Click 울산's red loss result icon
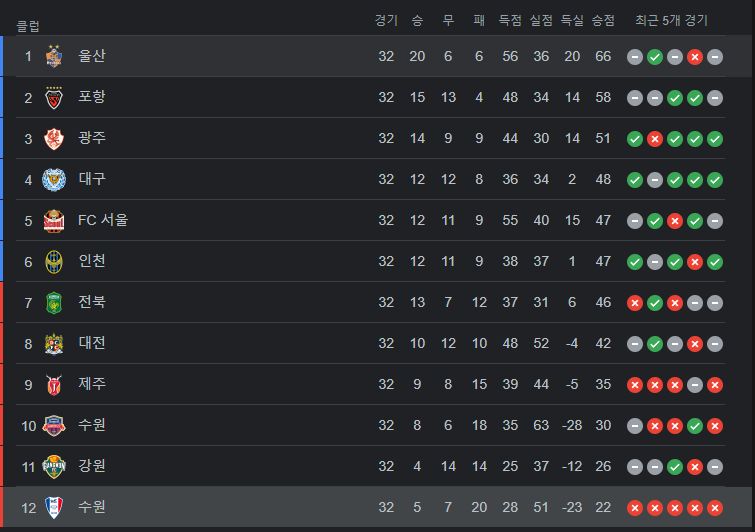This screenshot has height=532, width=755. [x=695, y=57]
